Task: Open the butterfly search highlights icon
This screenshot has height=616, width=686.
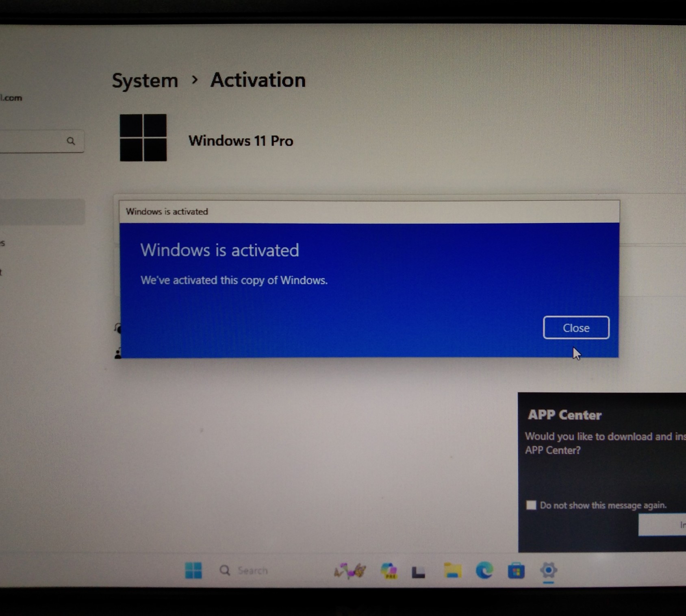Action: click(x=350, y=571)
